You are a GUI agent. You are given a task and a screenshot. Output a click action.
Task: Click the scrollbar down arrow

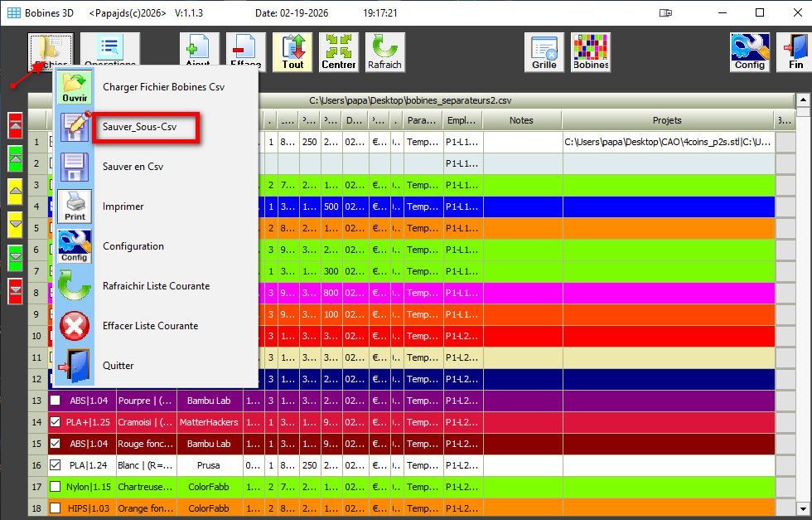tap(803, 508)
